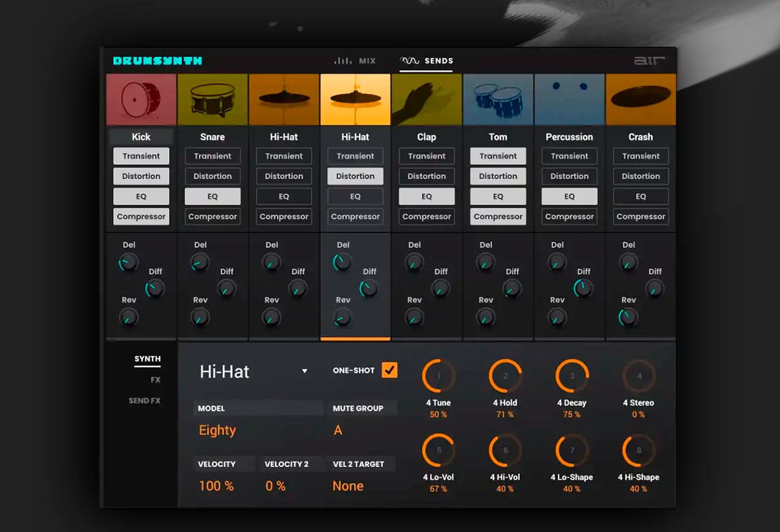Click the 4 Hi-Shape macro knob
The width and height of the screenshot is (780, 532).
(639, 450)
